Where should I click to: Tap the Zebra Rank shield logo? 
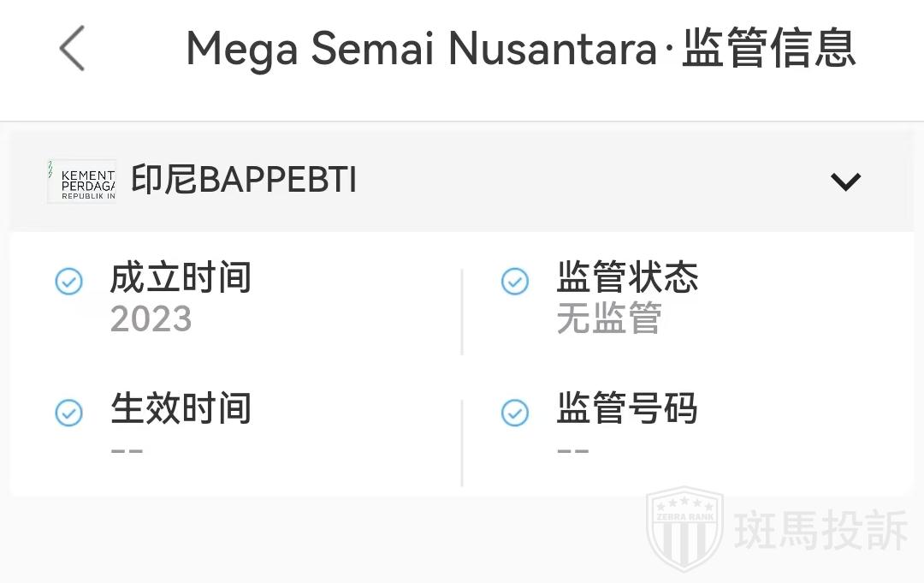[x=684, y=530]
